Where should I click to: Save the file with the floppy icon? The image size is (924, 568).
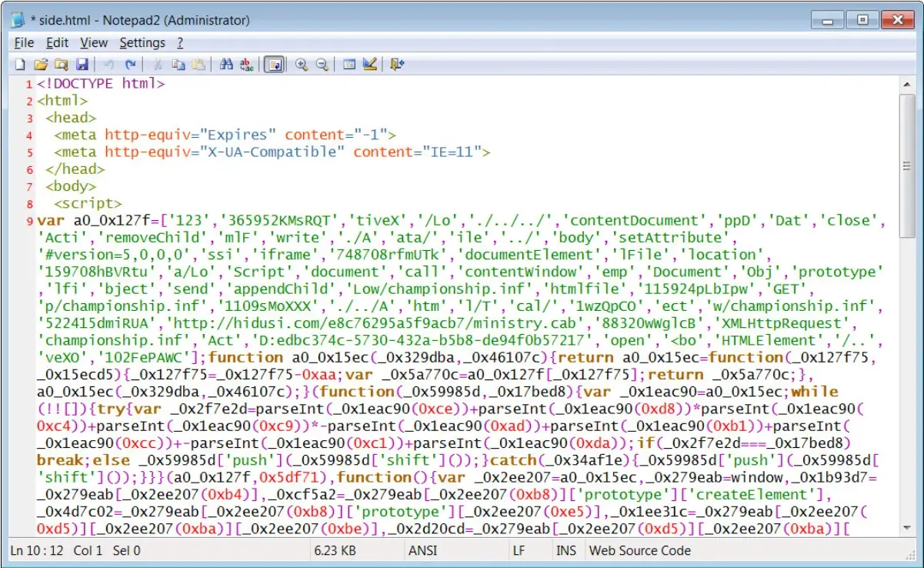coord(81,65)
